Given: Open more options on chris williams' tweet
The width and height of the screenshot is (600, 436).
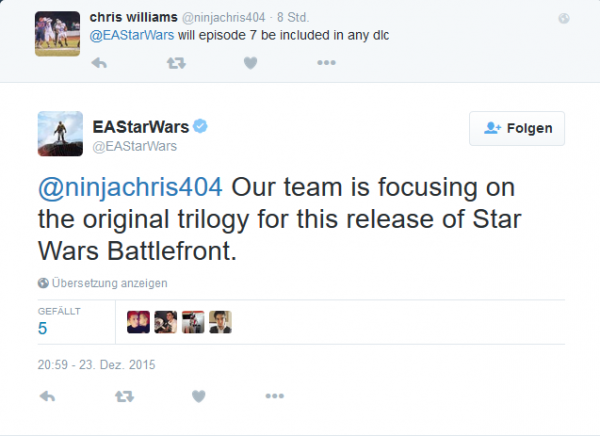Looking at the screenshot, I should 326,63.
